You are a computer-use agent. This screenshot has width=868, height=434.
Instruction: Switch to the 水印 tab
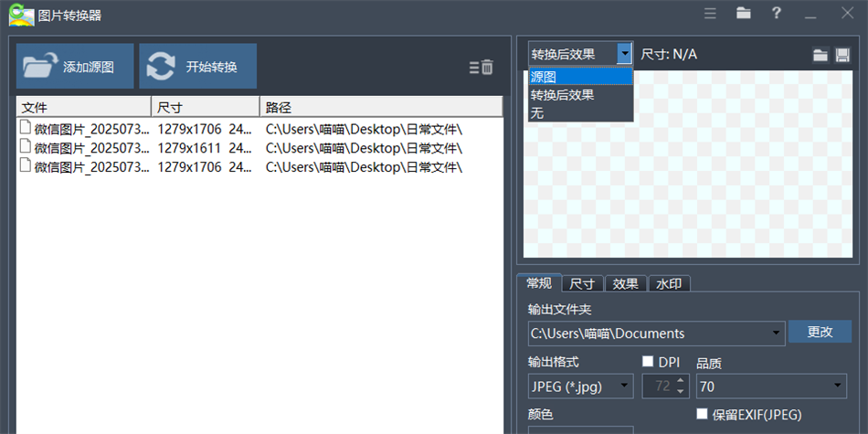coord(669,283)
